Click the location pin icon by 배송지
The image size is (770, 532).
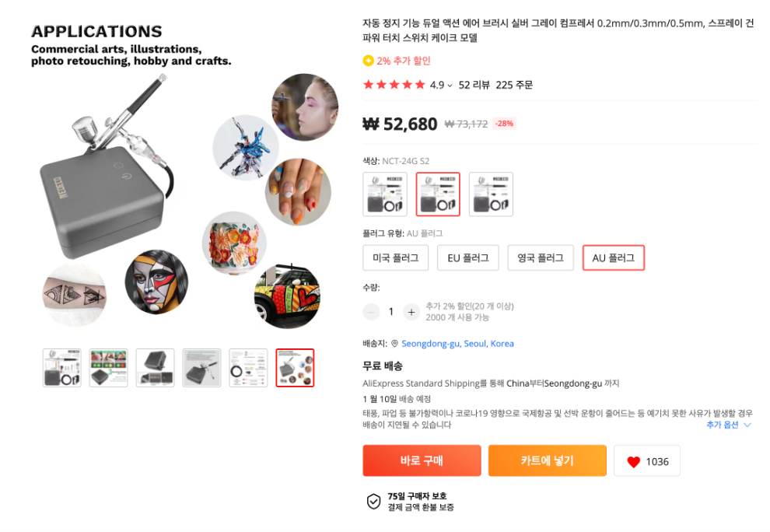[394, 344]
